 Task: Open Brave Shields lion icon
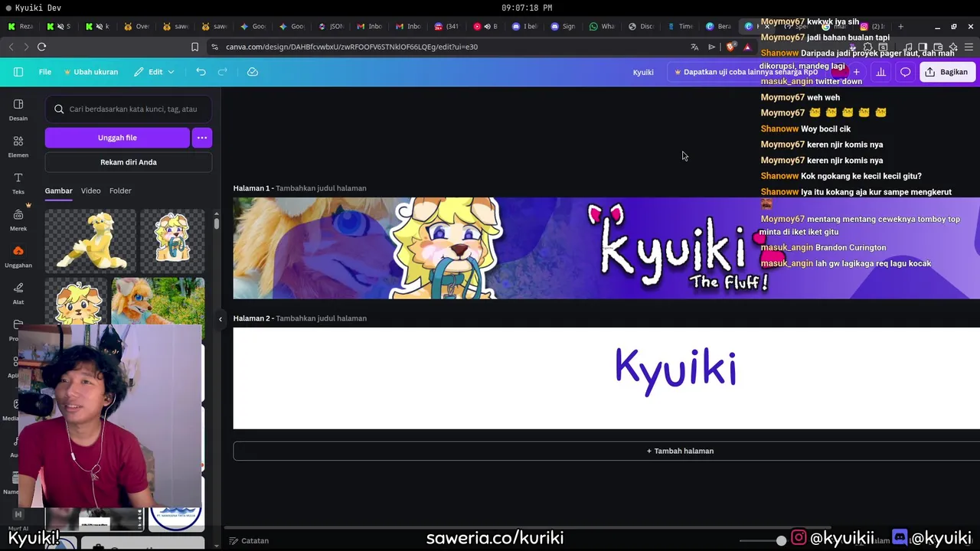click(730, 47)
